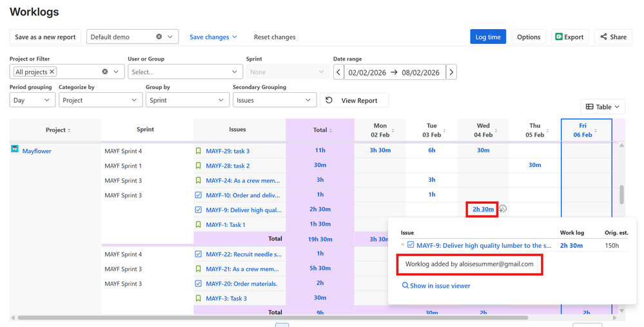
Task: Open the Sprint dropdown showing None
Action: [288, 72]
